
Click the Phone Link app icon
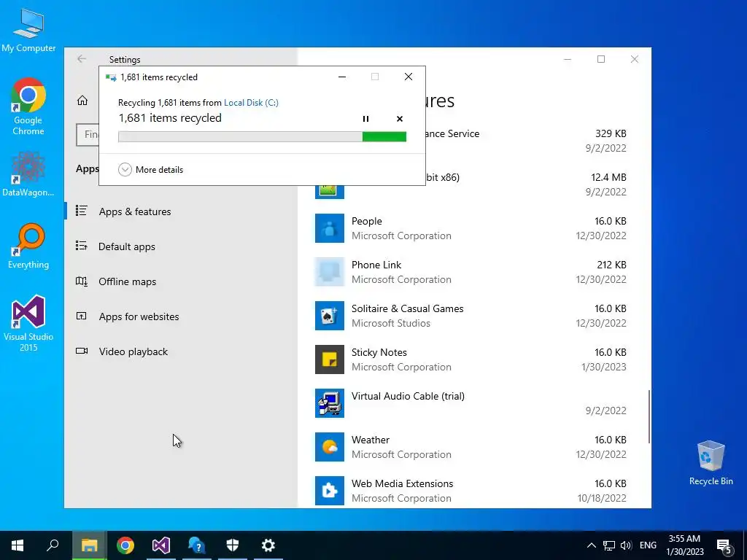pos(330,272)
